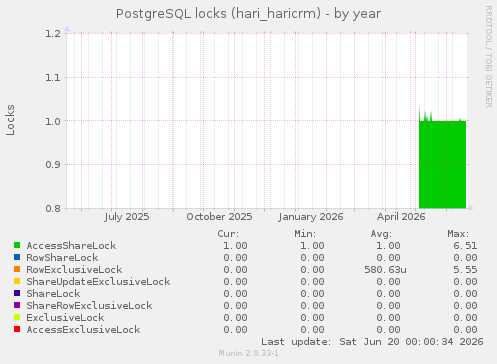This screenshot has height=364, width=497.
Task: Click the green AccessShareLock area in graph
Action: click(x=442, y=164)
